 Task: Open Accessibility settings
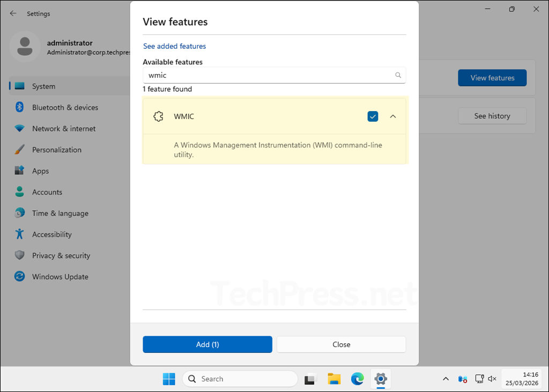tap(51, 234)
